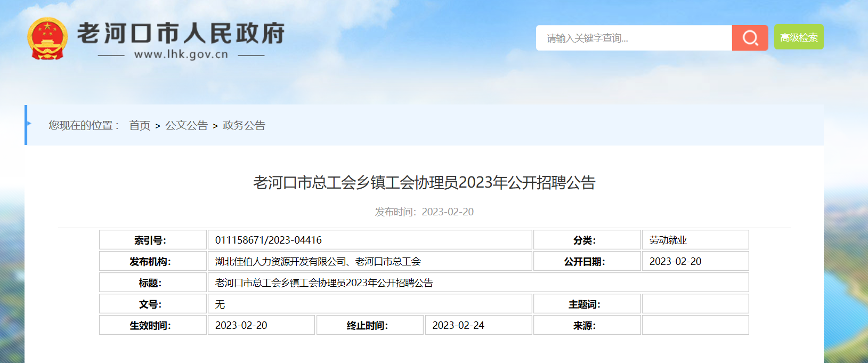Open 公文公告 breadcrumb link
Screen dimensions: 868x363
[186, 125]
